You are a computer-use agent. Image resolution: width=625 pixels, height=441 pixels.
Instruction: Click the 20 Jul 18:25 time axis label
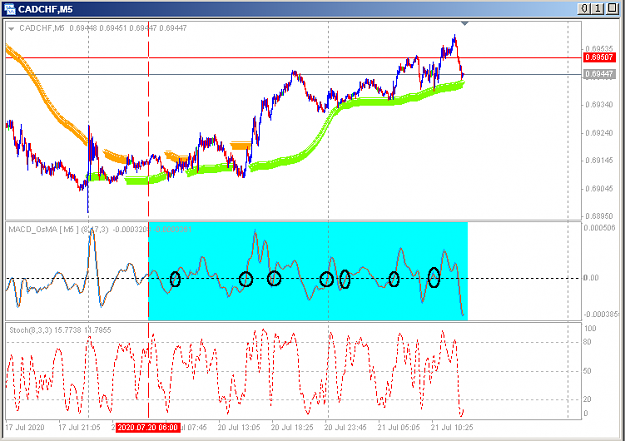292,427
